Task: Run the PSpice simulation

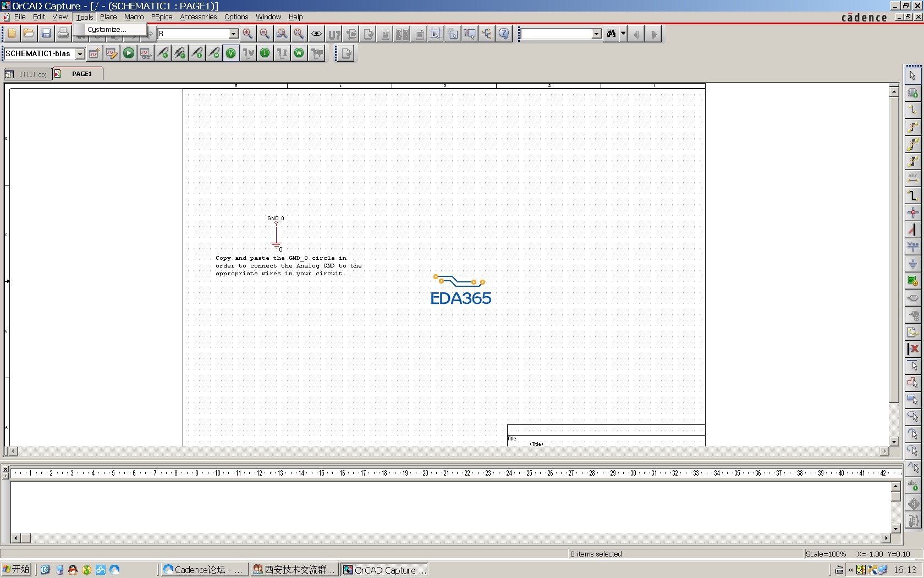Action: pos(128,53)
